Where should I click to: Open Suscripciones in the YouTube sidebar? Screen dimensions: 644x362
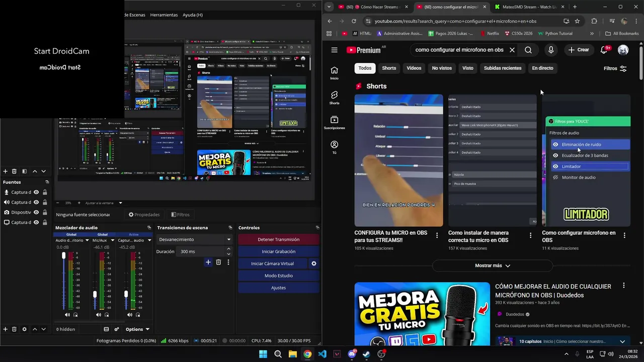(334, 123)
